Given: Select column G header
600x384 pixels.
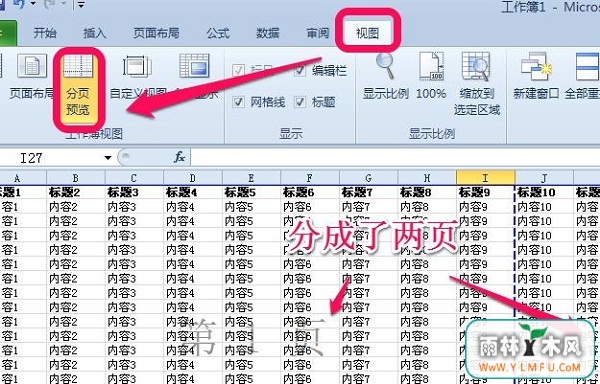Looking at the screenshot, I should point(368,178).
